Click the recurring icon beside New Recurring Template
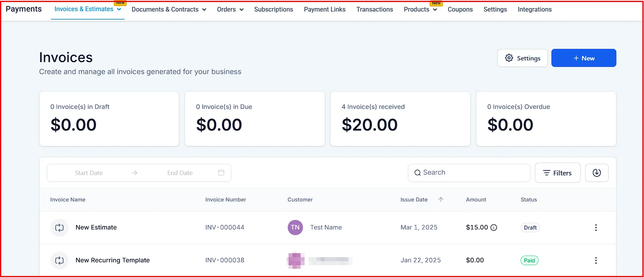The height and width of the screenshot is (278, 644). tap(59, 260)
